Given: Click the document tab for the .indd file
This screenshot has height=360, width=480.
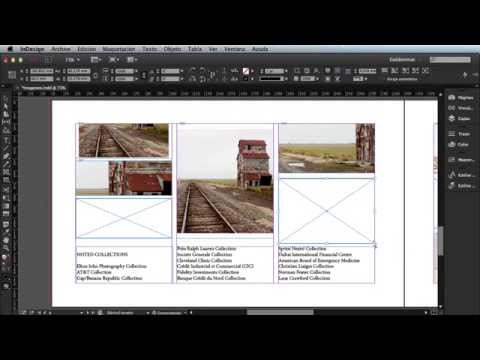Looking at the screenshot, I should pos(44,88).
